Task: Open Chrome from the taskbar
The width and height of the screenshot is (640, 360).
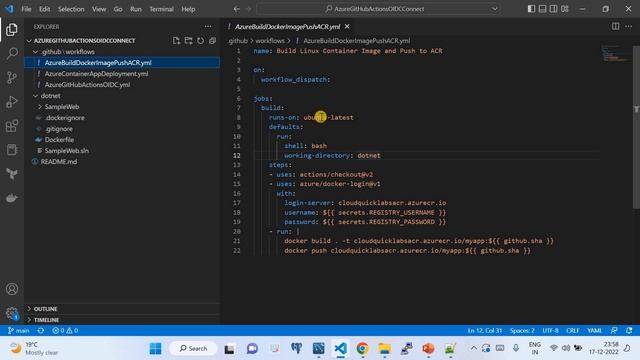Action: click(x=362, y=349)
